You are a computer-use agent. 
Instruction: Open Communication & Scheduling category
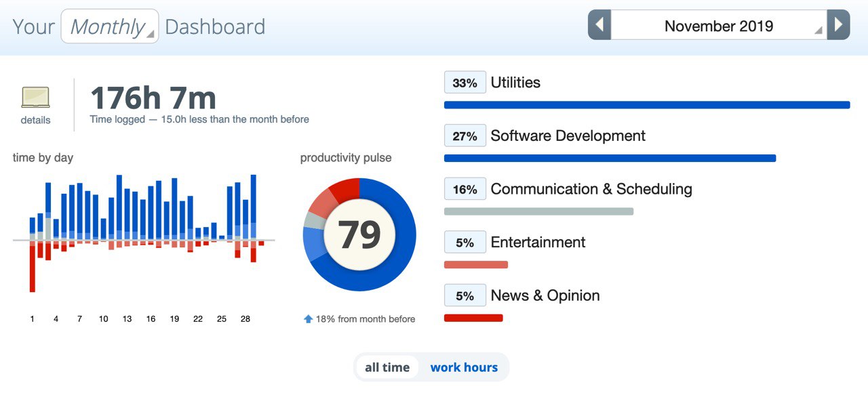591,189
